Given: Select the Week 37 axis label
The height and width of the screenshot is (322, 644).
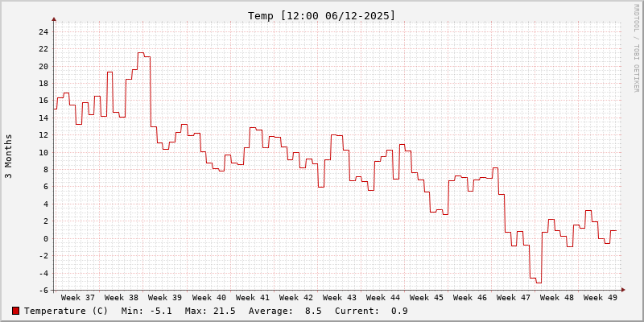Looking at the screenshot, I should pos(77,297).
